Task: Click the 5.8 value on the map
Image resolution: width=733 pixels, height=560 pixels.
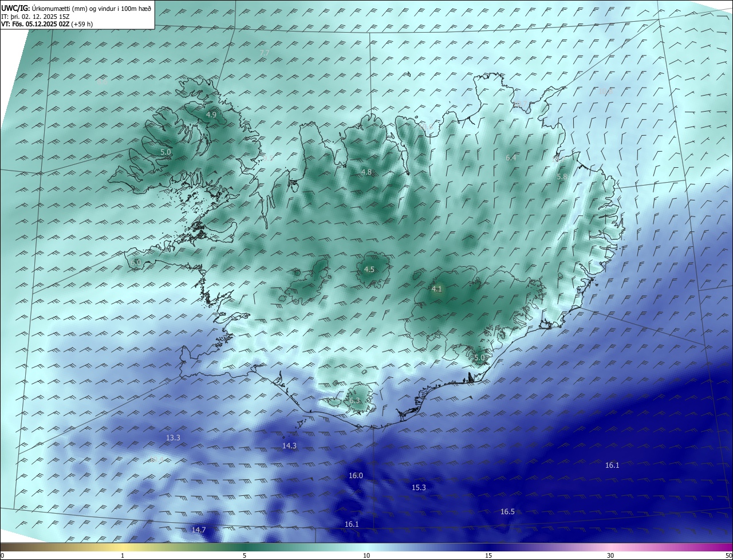Action: pyautogui.click(x=562, y=177)
